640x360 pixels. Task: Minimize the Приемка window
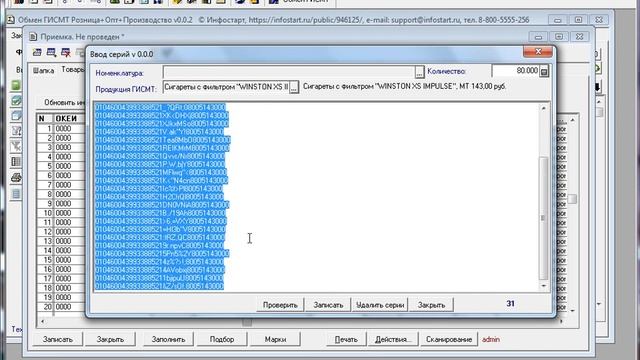tap(538, 37)
